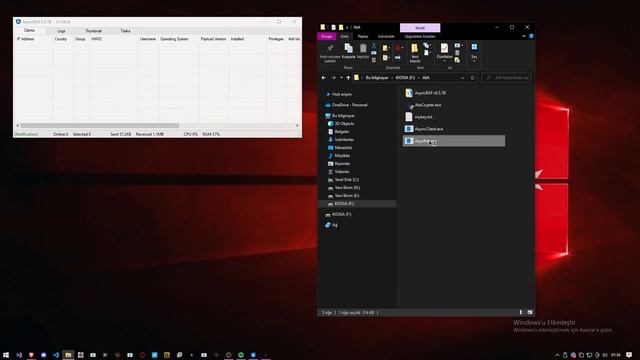This screenshot has width=640, height=360.
Task: Click the Seç (Select) ribbon icon
Action: 474,47
